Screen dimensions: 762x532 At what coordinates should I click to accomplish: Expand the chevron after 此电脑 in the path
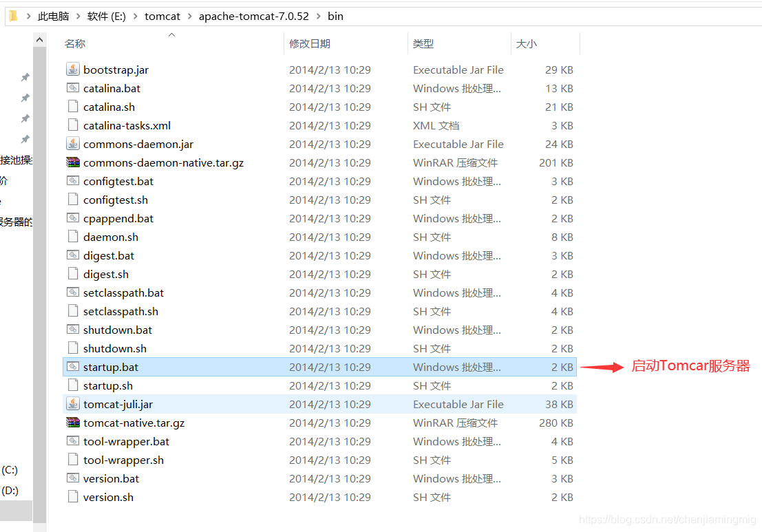point(78,17)
